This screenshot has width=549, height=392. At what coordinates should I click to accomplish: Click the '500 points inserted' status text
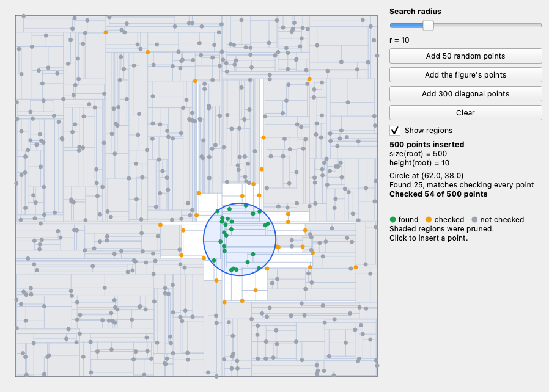(x=427, y=145)
